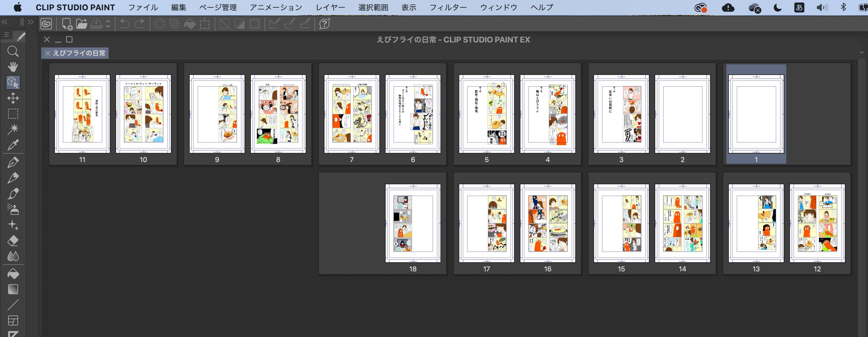Select the Fill bucket tool
The width and height of the screenshot is (868, 337).
point(13,274)
